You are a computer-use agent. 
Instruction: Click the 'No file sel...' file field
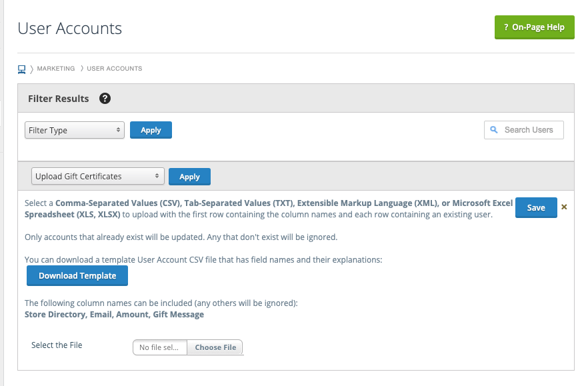click(x=159, y=347)
